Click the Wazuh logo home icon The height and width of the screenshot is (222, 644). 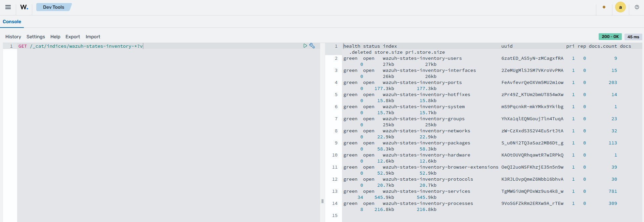point(24,7)
